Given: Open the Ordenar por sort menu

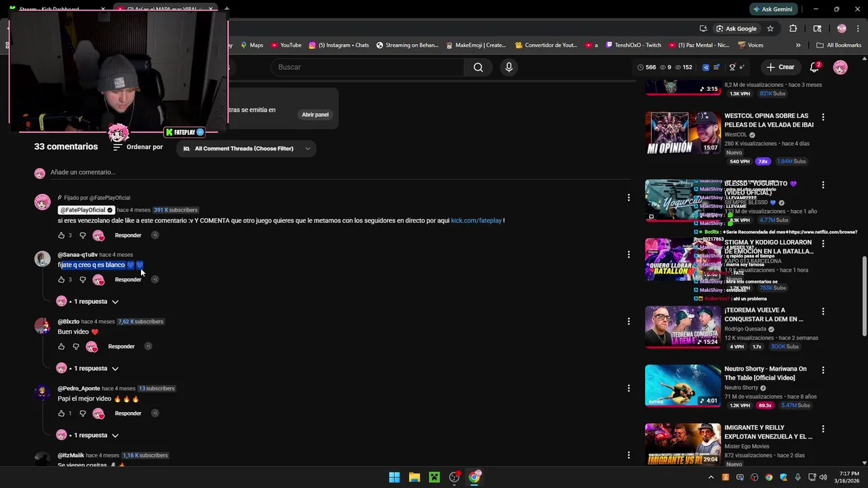Looking at the screenshot, I should click(x=138, y=147).
